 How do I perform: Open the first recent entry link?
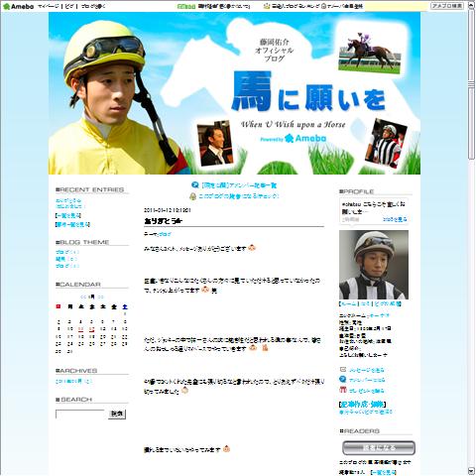point(68,200)
